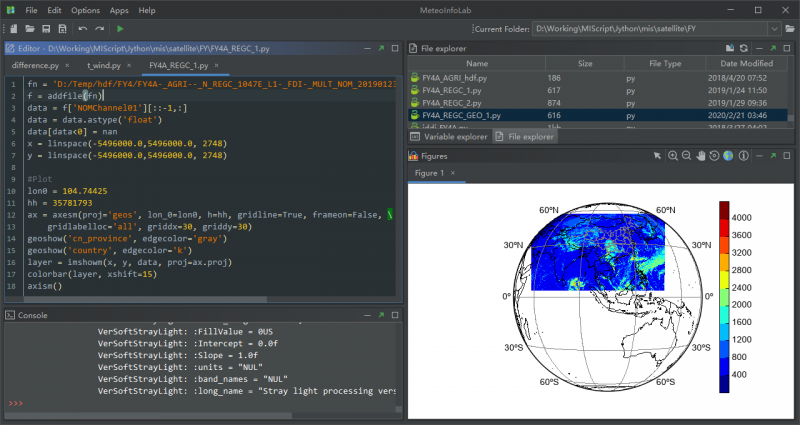The height and width of the screenshot is (425, 800).
Task: Select the pointer tool in Figures toolbar
Action: [x=657, y=156]
